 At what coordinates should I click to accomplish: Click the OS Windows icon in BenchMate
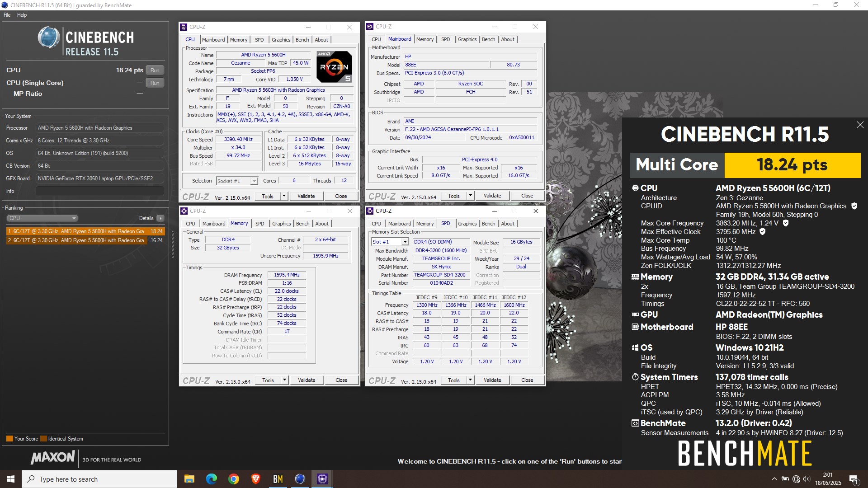tap(635, 347)
